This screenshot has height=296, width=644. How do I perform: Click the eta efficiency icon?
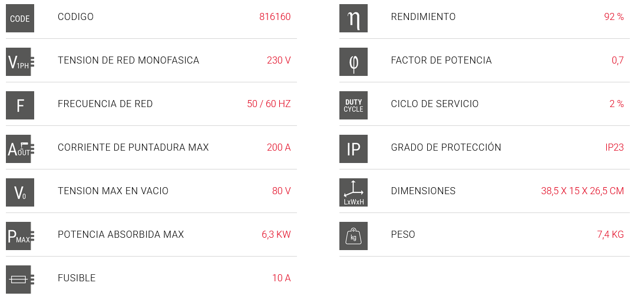point(354,18)
